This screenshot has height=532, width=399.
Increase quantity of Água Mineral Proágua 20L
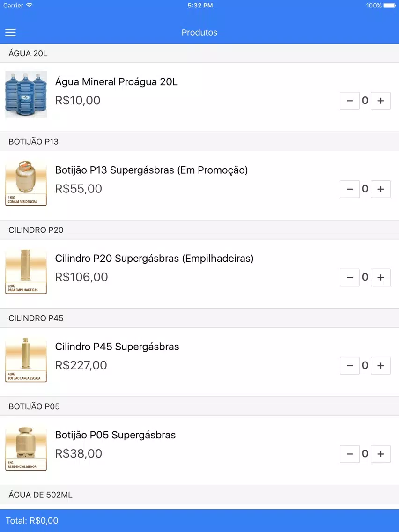(381, 101)
